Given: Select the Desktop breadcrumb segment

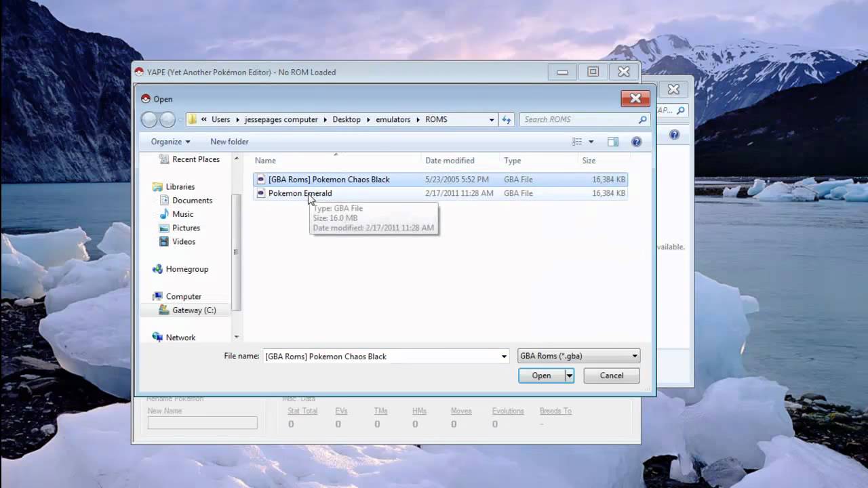Looking at the screenshot, I should tap(347, 119).
